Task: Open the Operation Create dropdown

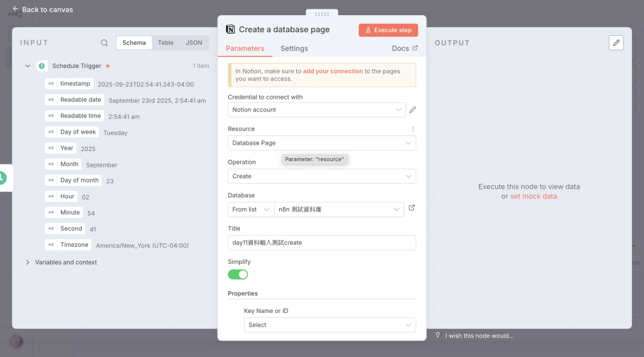Action: pos(322,176)
